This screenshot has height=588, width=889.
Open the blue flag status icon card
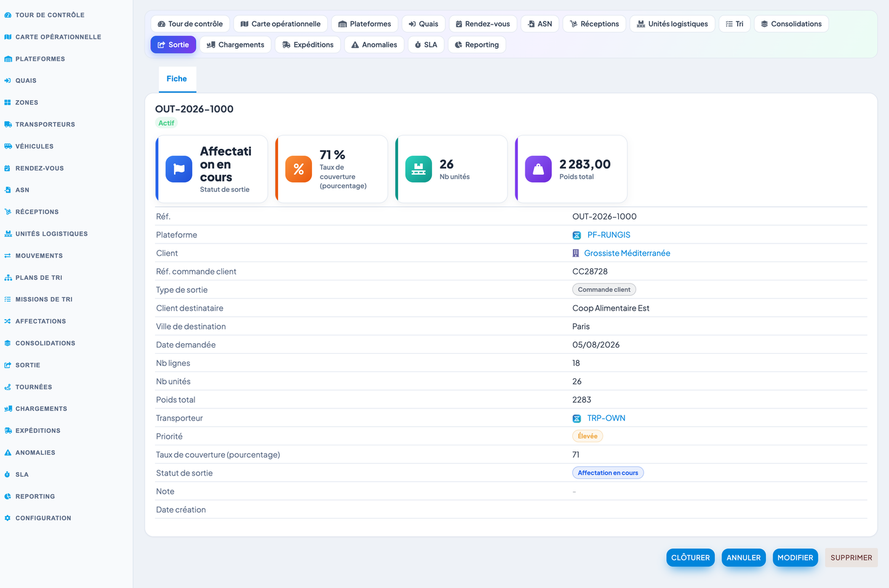[x=179, y=169]
